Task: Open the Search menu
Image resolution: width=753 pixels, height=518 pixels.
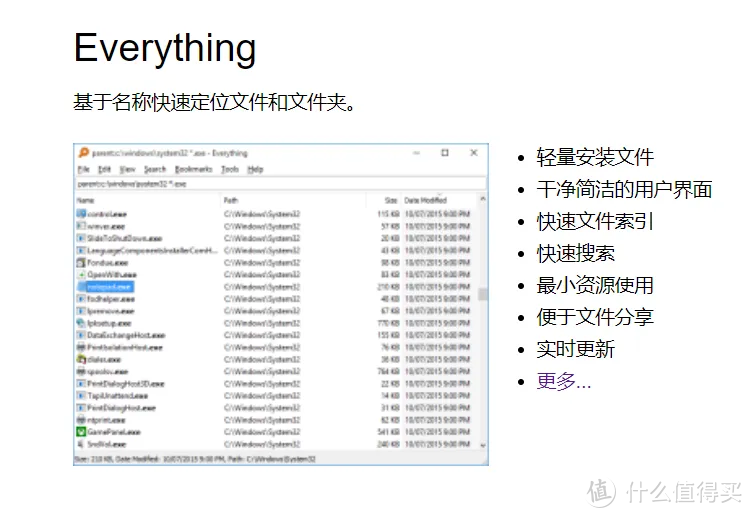Action: [155, 169]
